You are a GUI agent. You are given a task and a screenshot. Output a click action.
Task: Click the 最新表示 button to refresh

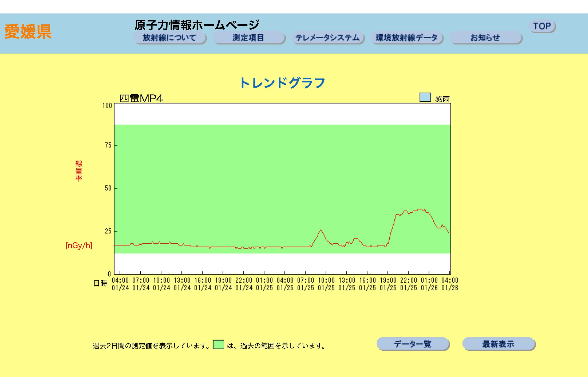[x=499, y=344]
